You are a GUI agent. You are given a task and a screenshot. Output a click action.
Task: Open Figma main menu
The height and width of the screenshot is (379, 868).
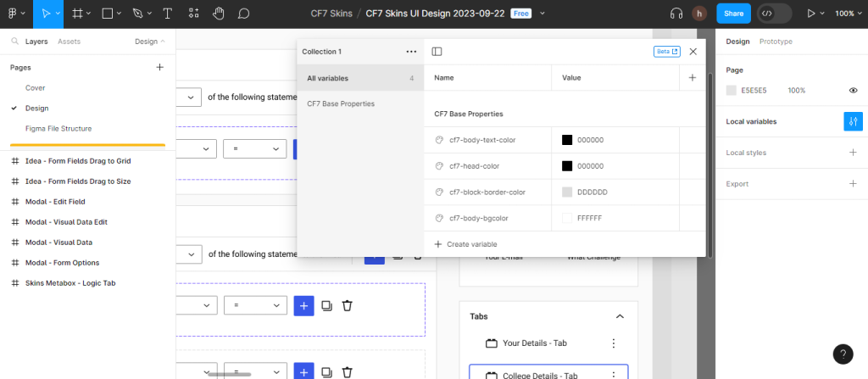pos(16,14)
